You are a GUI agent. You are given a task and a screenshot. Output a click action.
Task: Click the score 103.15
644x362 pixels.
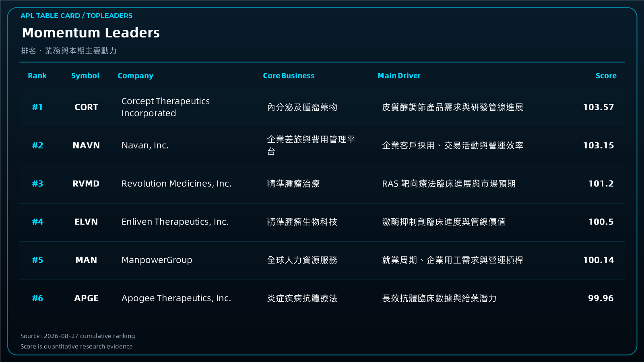coord(599,145)
